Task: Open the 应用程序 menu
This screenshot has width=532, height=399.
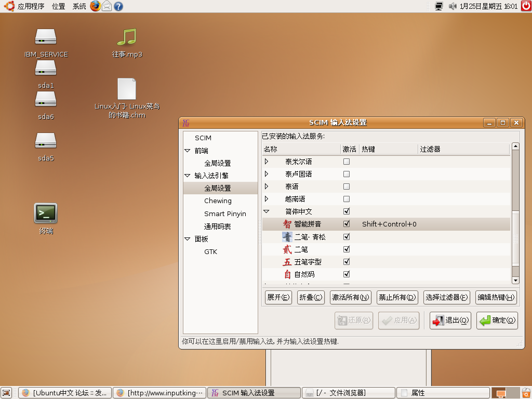Action: coord(31,6)
